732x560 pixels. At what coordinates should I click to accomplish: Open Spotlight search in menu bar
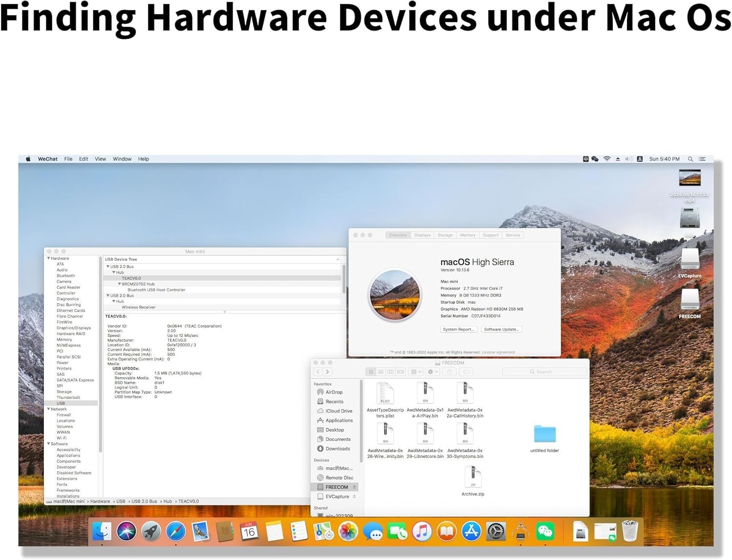690,159
